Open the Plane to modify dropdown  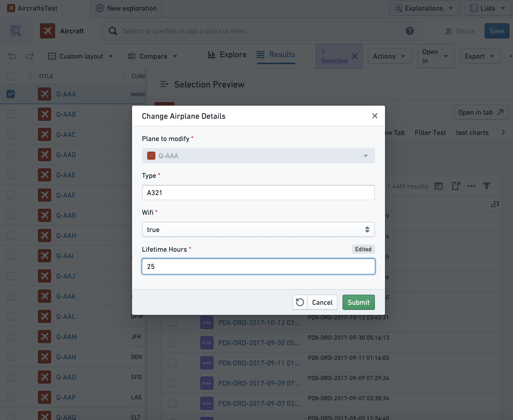coord(258,156)
